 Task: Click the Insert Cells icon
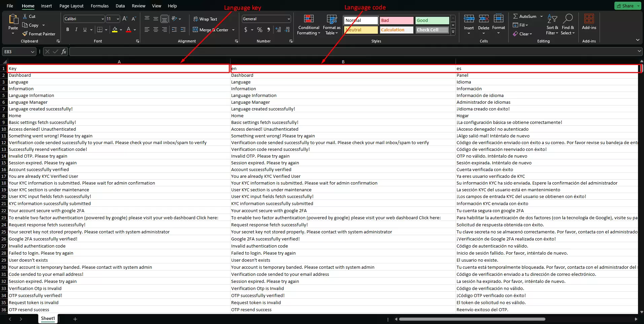click(x=469, y=19)
